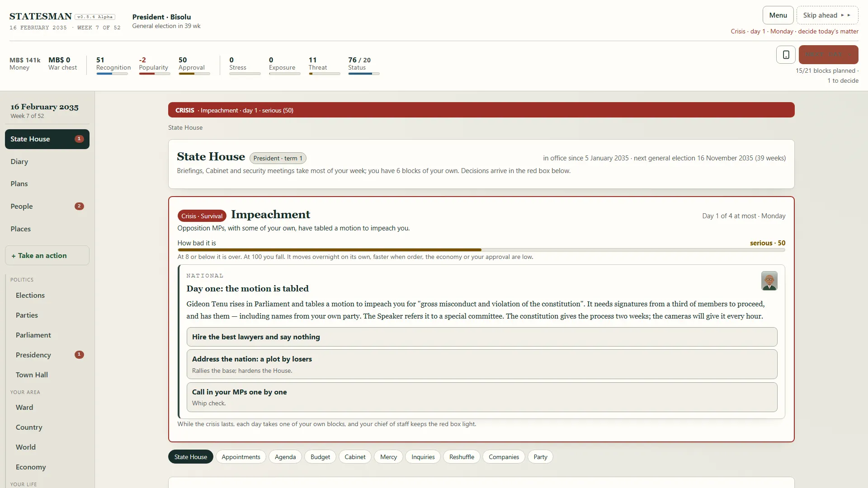Select State House in the sidebar
Viewport: 868px width, 488px height.
[x=47, y=139]
